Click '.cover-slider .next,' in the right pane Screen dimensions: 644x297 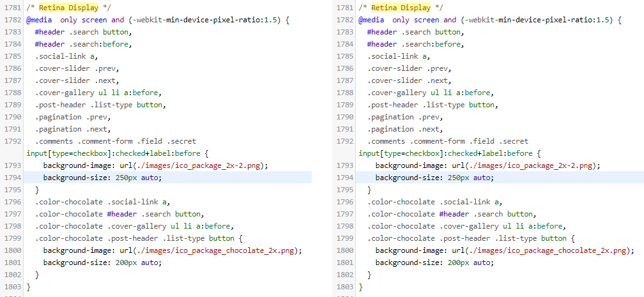pos(409,80)
